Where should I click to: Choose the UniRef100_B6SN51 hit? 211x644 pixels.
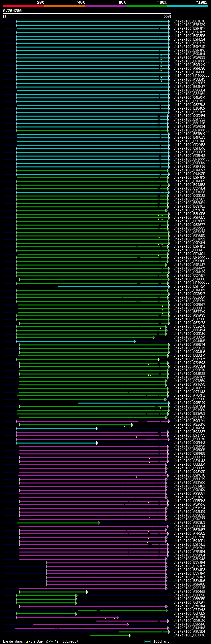pos(189,203)
